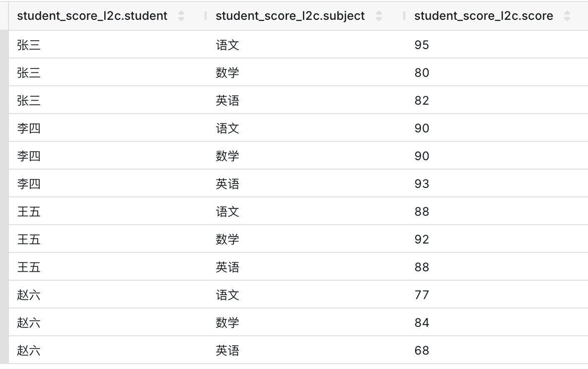Select the cell with score 68
Viewport: 588px width, 369px height.
(x=422, y=351)
